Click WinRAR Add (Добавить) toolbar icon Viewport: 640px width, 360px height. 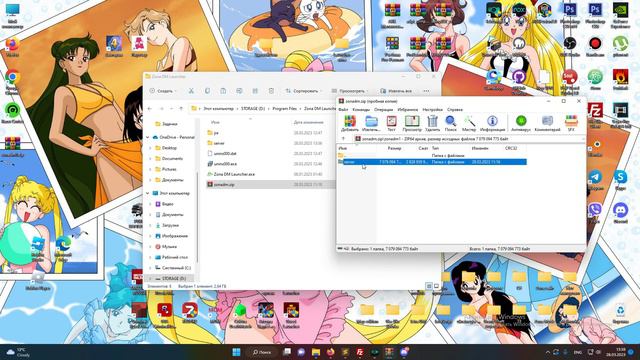tap(350, 123)
